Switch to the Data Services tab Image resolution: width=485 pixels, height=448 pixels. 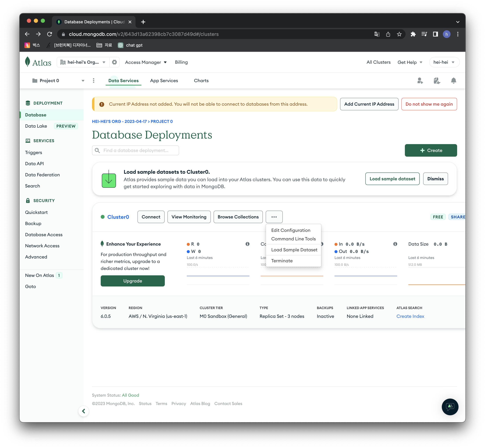coord(123,80)
